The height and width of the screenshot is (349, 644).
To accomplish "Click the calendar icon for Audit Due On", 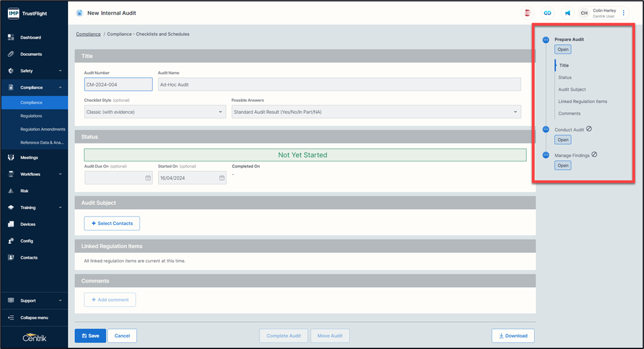I will [148, 178].
